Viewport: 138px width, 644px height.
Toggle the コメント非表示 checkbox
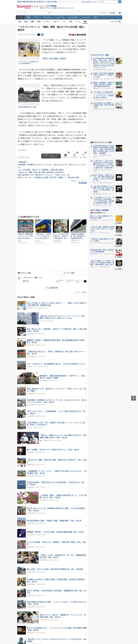point(75,292)
